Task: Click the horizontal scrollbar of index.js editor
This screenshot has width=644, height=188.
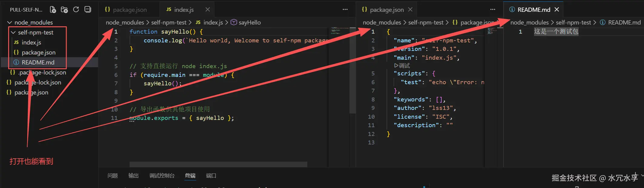Action: tap(218, 164)
